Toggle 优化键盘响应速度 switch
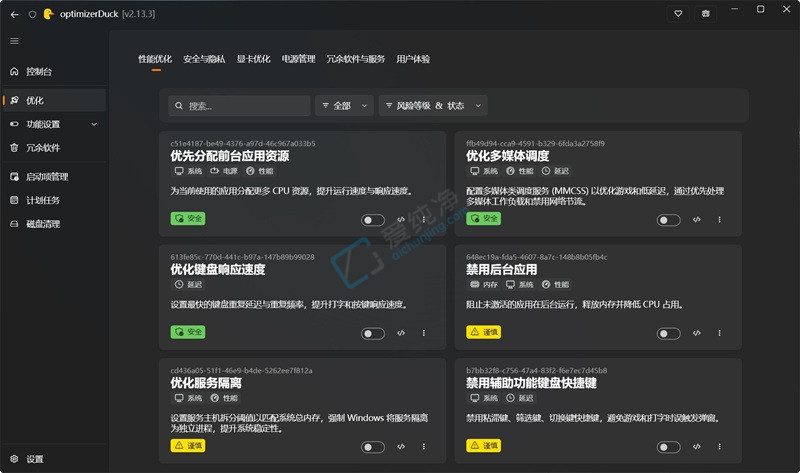The image size is (800, 473). (373, 333)
